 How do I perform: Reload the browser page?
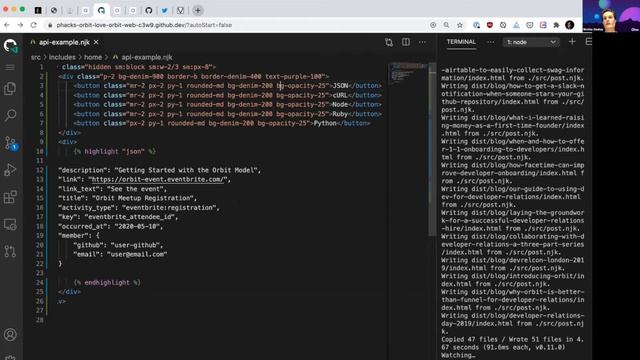[33, 25]
